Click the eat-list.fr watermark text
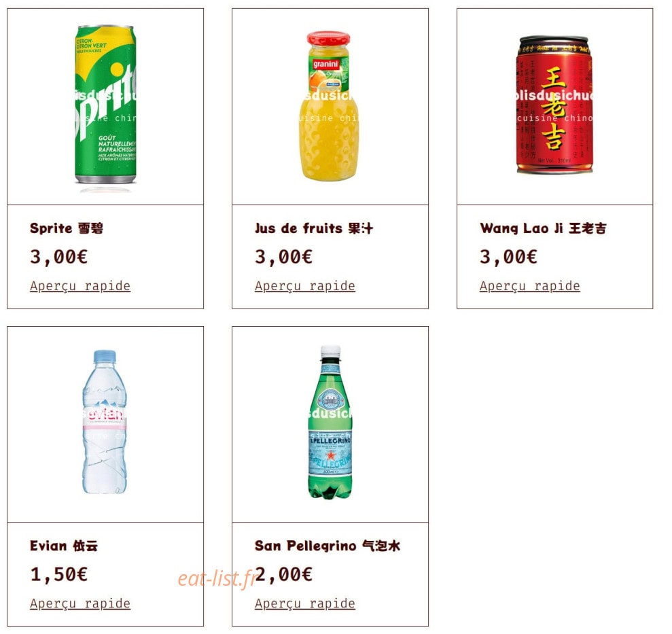Screen dimensions: 672x634 click(217, 579)
